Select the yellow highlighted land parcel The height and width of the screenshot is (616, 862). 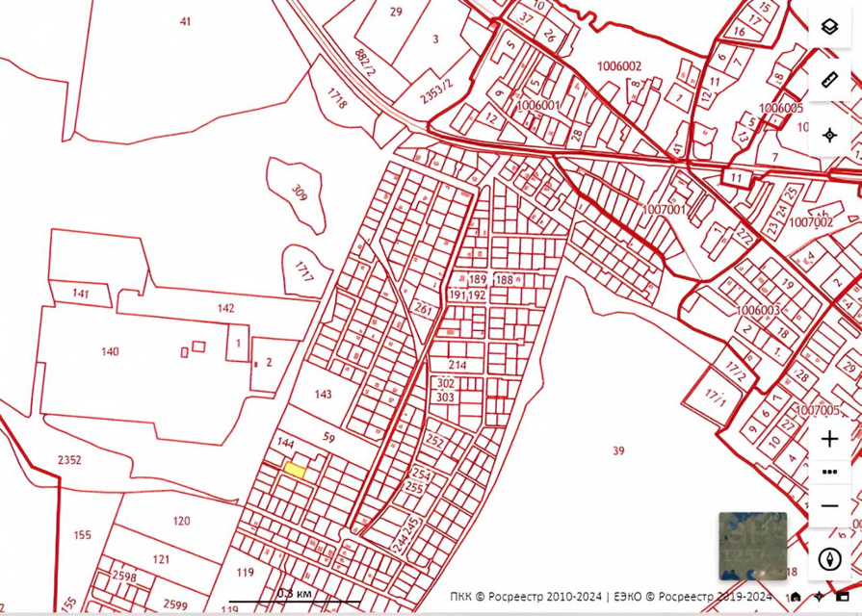coord(295,471)
